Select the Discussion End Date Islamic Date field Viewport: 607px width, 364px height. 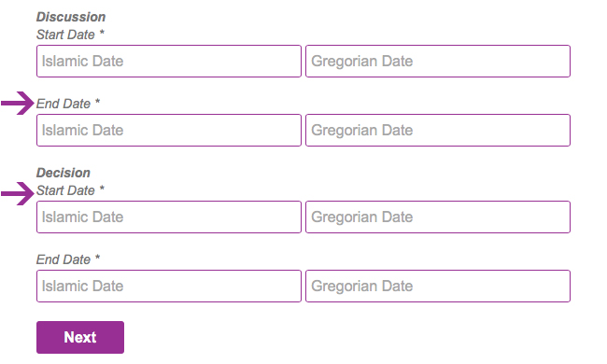click(x=169, y=131)
